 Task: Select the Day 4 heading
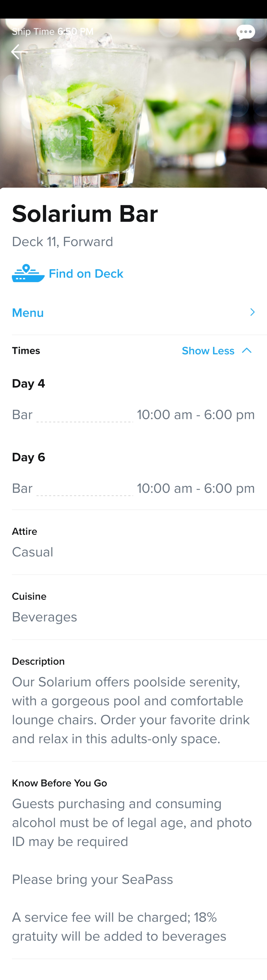click(x=28, y=383)
